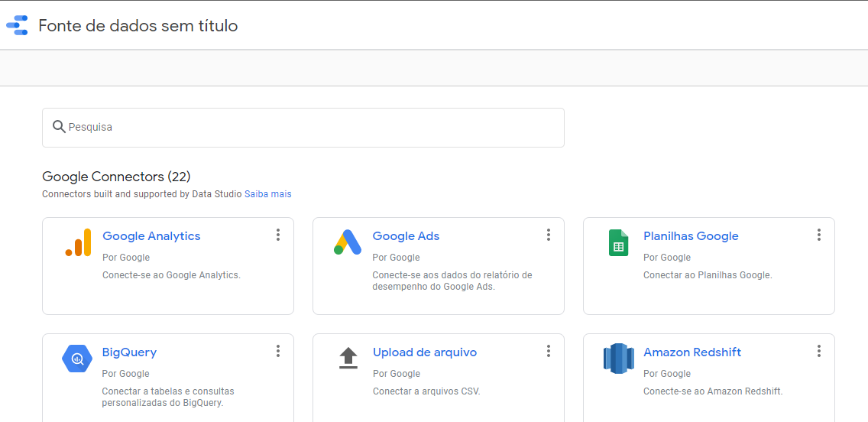The height and width of the screenshot is (422, 868).
Task: Click text Conecte-se ao Google Analytics.
Action: click(172, 275)
